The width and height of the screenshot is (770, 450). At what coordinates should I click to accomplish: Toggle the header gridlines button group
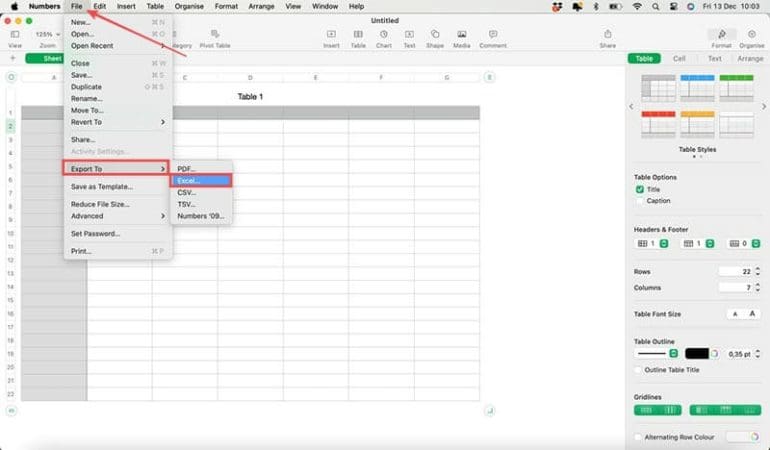(x=725, y=410)
